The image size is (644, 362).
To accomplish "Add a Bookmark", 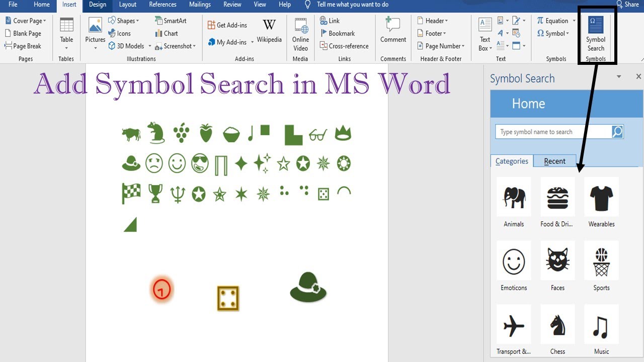I will (338, 33).
